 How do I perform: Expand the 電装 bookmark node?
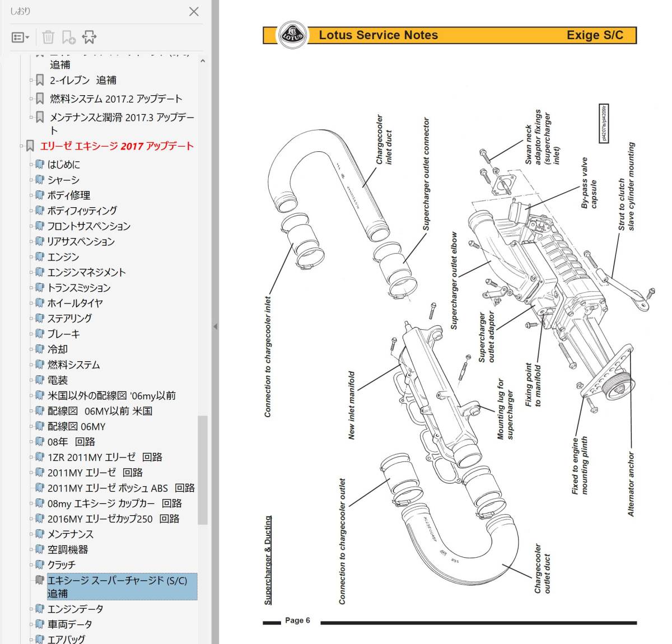31,380
